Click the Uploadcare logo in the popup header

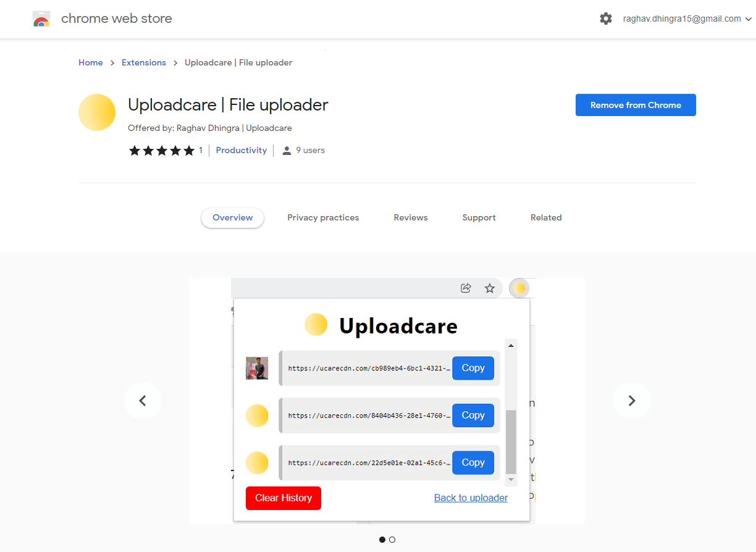[316, 324]
